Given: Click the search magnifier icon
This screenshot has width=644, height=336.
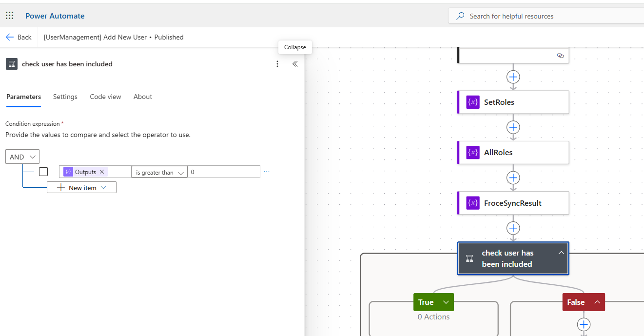Looking at the screenshot, I should [x=460, y=16].
